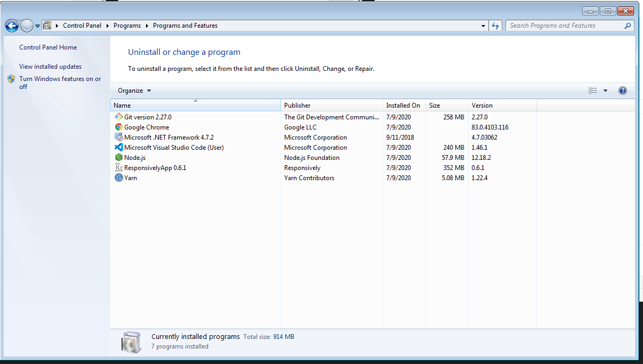Click the shield icon beside Windows features

coord(11,79)
